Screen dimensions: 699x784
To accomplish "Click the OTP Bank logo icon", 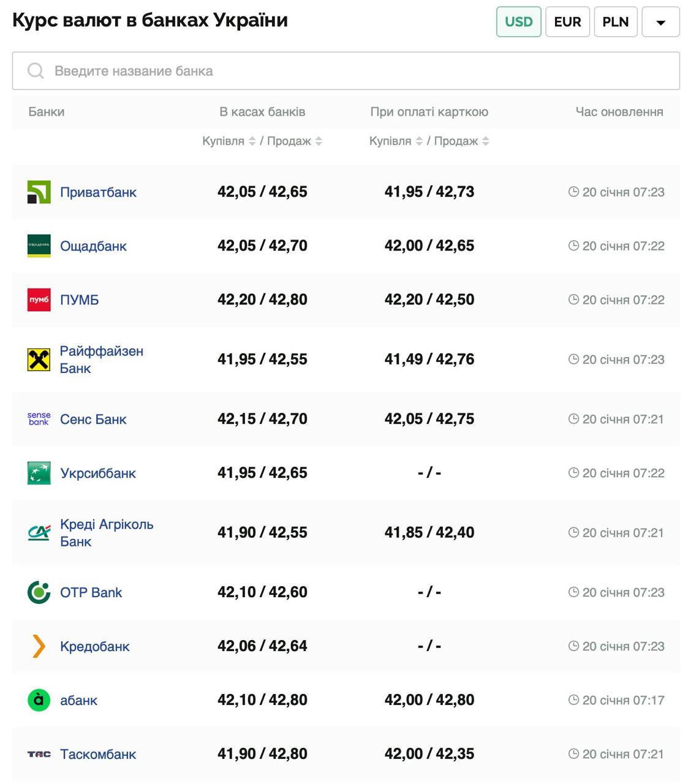I will tap(39, 592).
